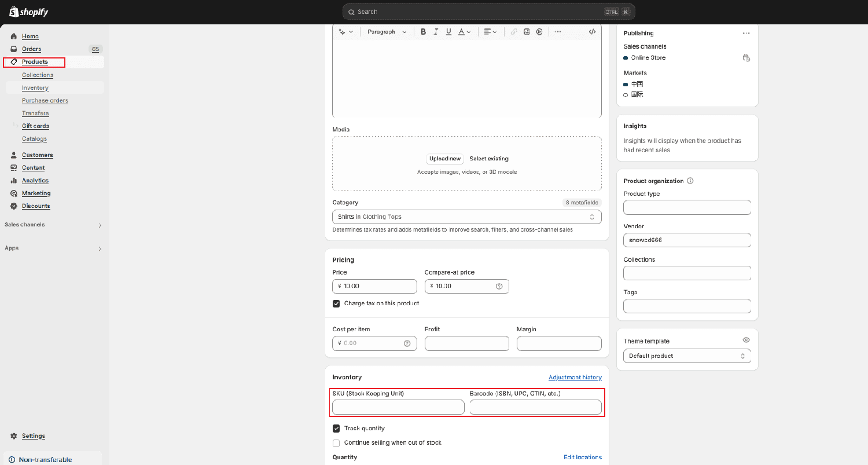Disable Track quantity

(x=336, y=428)
